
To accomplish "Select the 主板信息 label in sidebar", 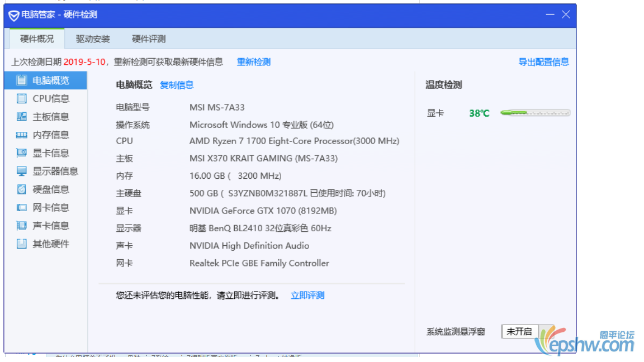I will (x=51, y=117).
